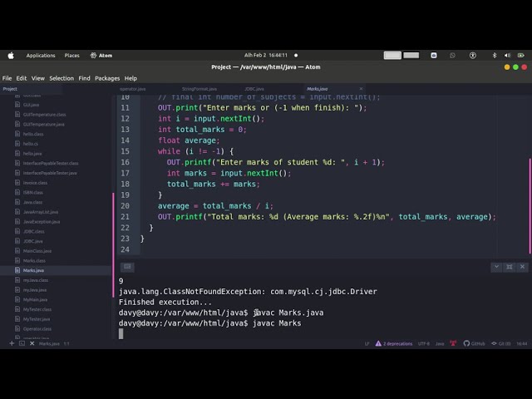
Task: Select Operator.class in the tree
Action: (x=37, y=329)
